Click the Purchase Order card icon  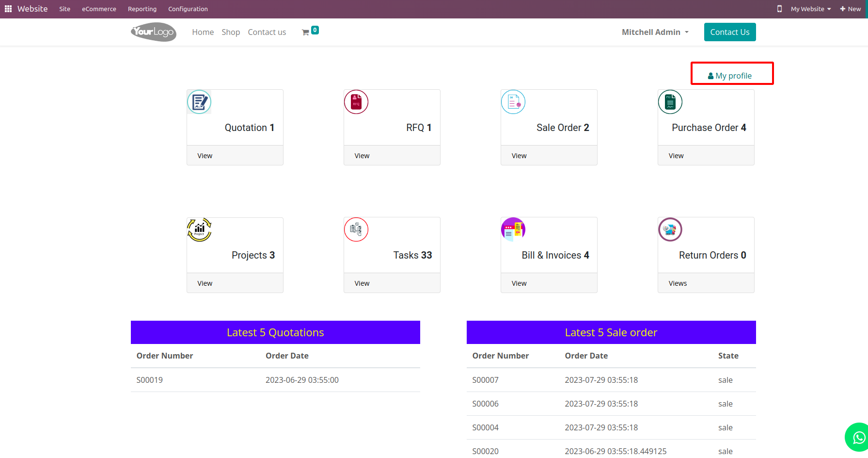coord(670,102)
